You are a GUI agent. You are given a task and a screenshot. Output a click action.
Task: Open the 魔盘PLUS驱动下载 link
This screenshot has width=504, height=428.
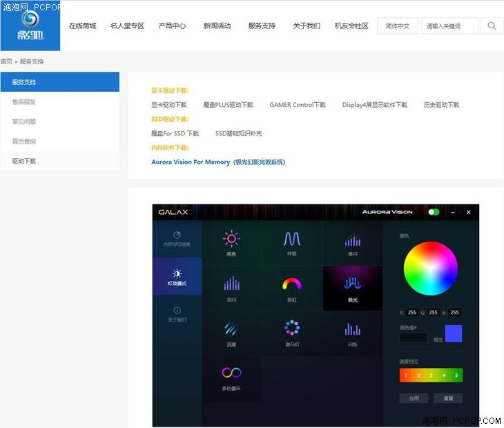click(229, 105)
